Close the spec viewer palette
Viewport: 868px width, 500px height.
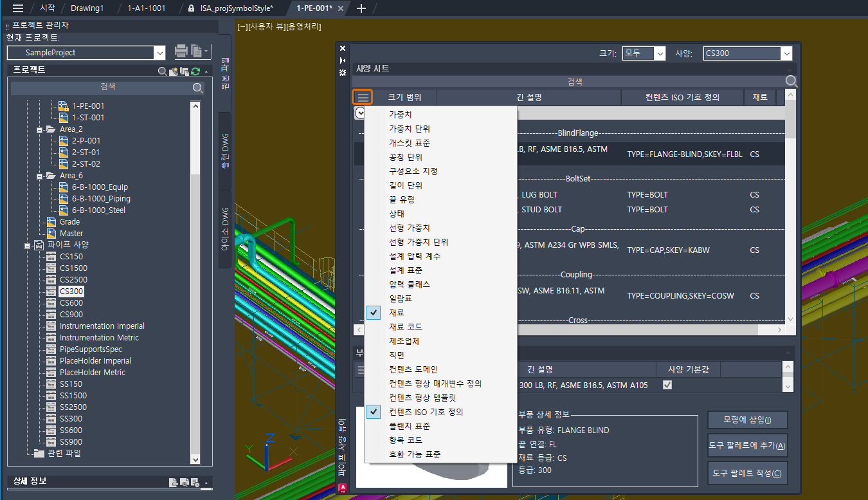tap(343, 48)
